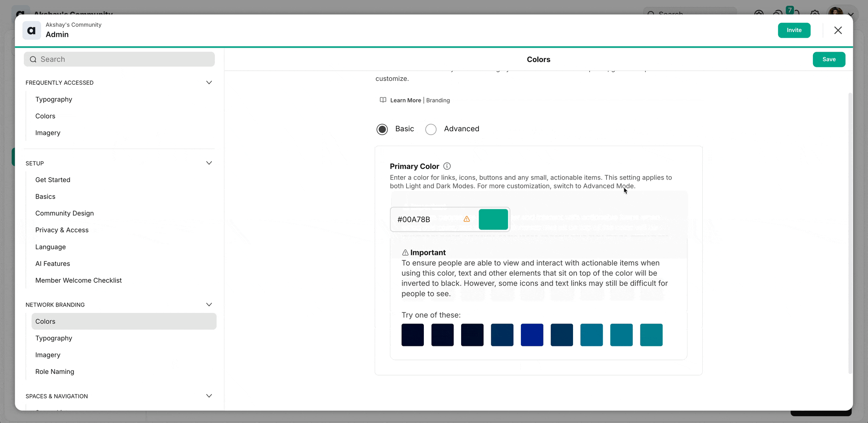The width and height of the screenshot is (868, 423).
Task: Switch to Advanced color mode
Action: tap(431, 129)
